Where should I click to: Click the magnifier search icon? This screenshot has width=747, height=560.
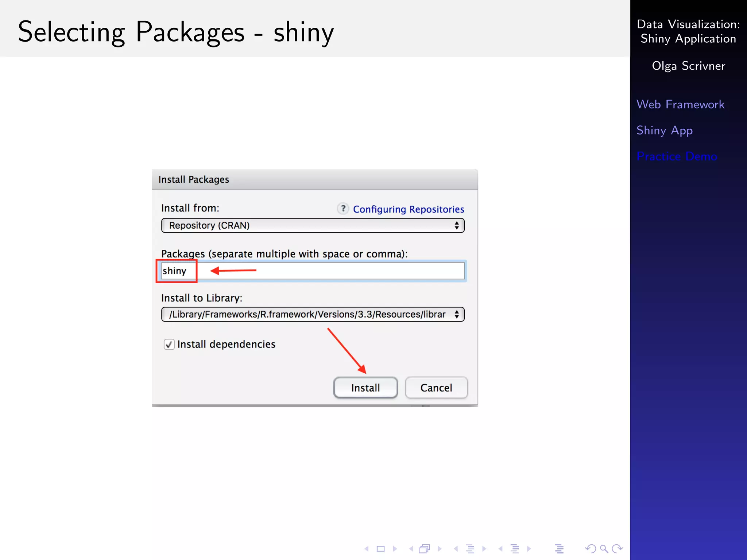604,549
